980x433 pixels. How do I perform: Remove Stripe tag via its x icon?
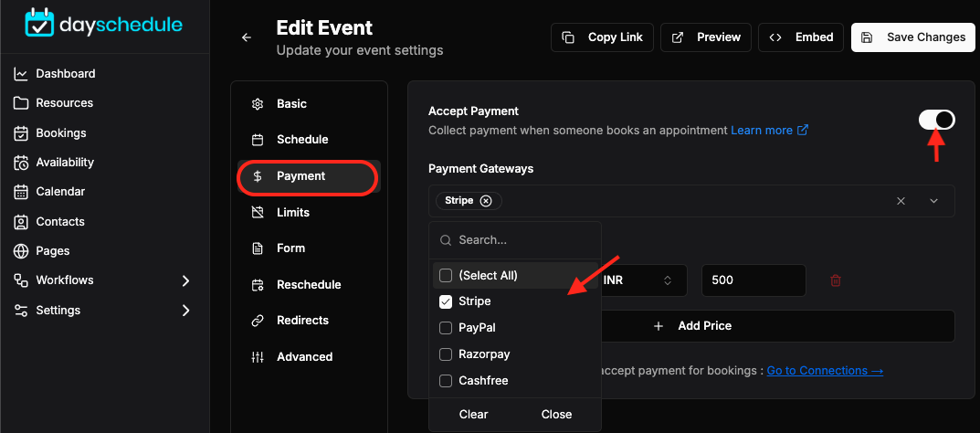click(x=486, y=201)
